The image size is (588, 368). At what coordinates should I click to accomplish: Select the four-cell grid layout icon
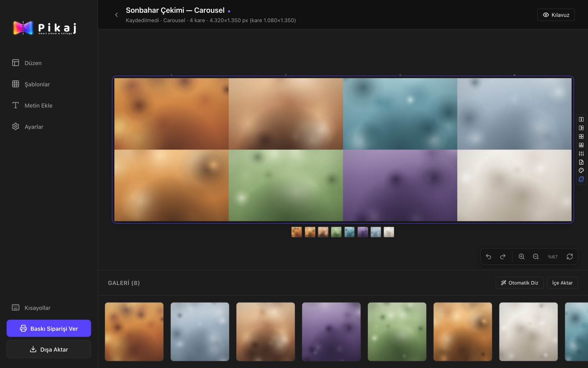point(581,137)
